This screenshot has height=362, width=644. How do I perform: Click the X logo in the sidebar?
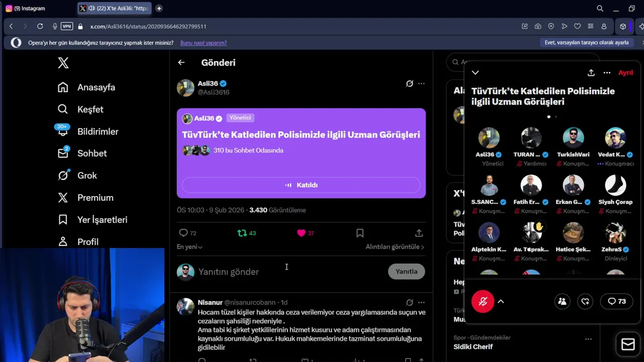(x=63, y=63)
